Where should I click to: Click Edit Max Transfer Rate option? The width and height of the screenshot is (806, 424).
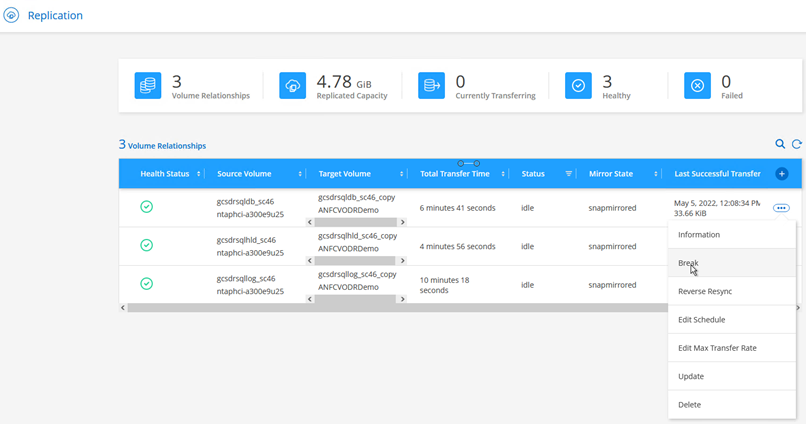click(x=716, y=348)
